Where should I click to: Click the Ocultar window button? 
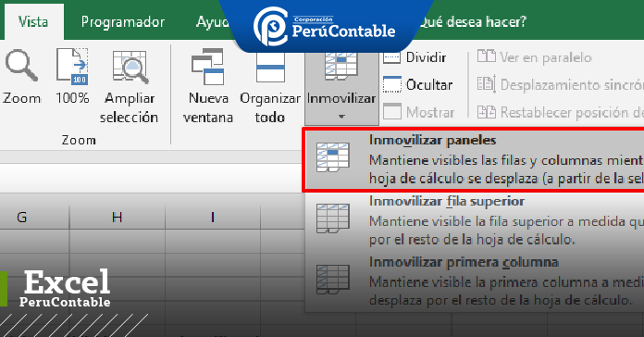[x=417, y=84]
